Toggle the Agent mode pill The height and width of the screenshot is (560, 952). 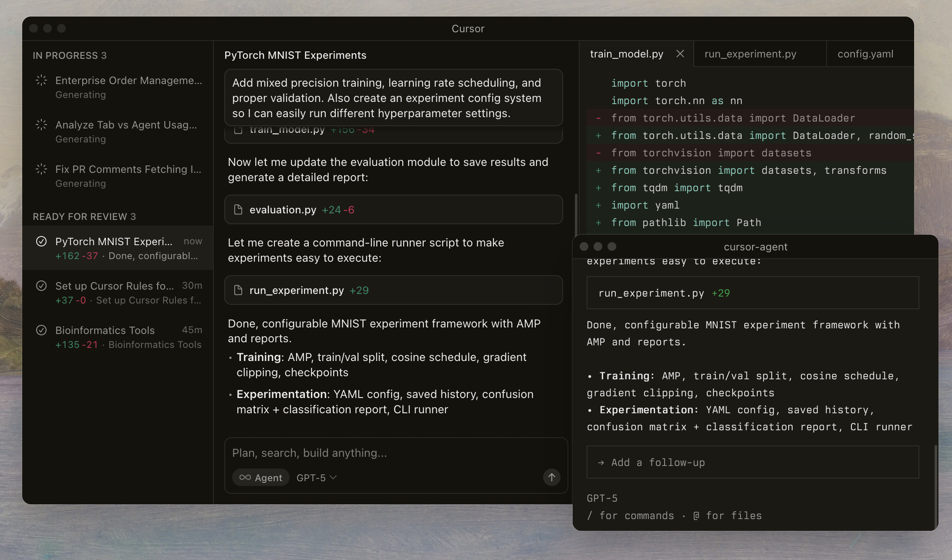(x=260, y=477)
